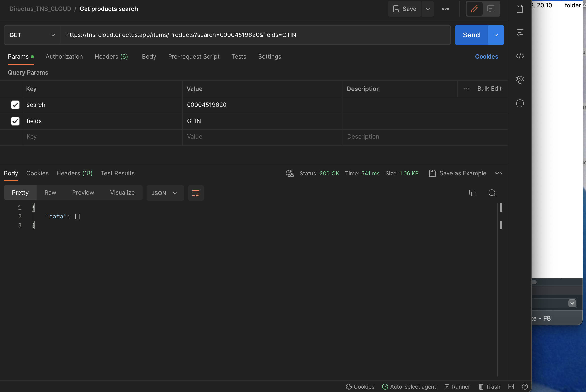Open the Trash from the status bar

coord(489,386)
